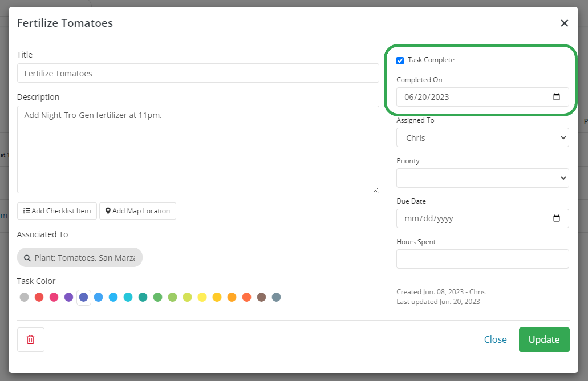The width and height of the screenshot is (588, 381).
Task: Pick the red task color swatch
Action: (x=39, y=297)
